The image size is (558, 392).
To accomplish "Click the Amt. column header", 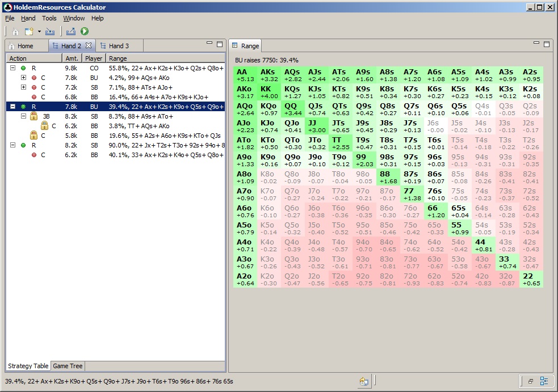I will [x=72, y=58].
